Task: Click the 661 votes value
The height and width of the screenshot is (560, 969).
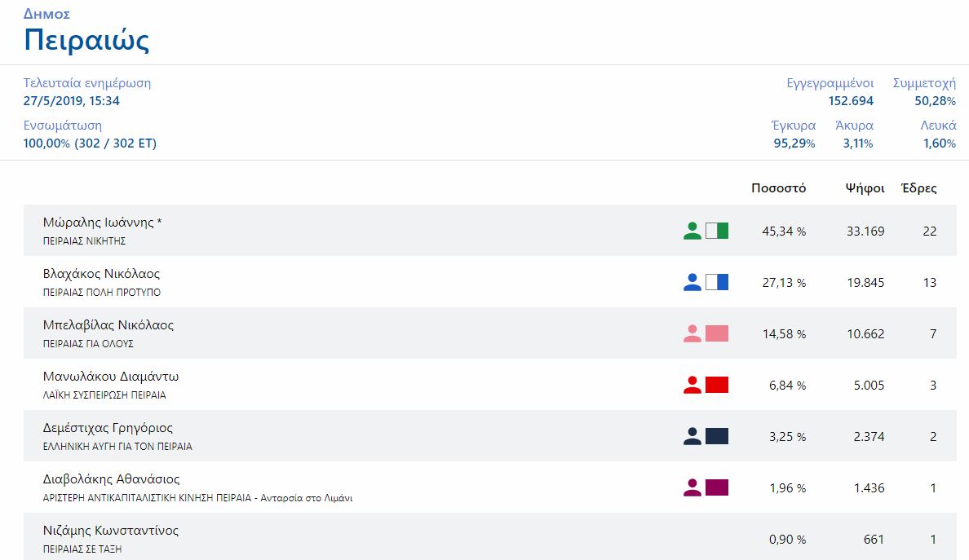Action: click(874, 539)
